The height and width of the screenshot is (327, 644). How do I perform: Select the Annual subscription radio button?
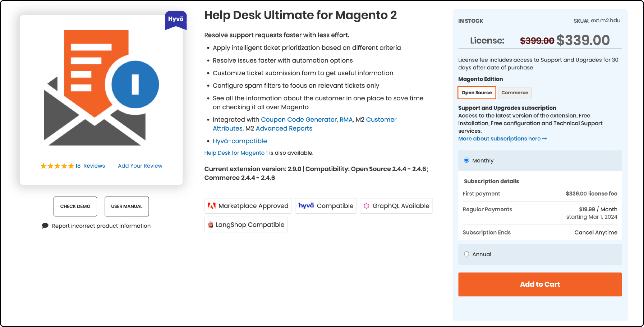466,254
